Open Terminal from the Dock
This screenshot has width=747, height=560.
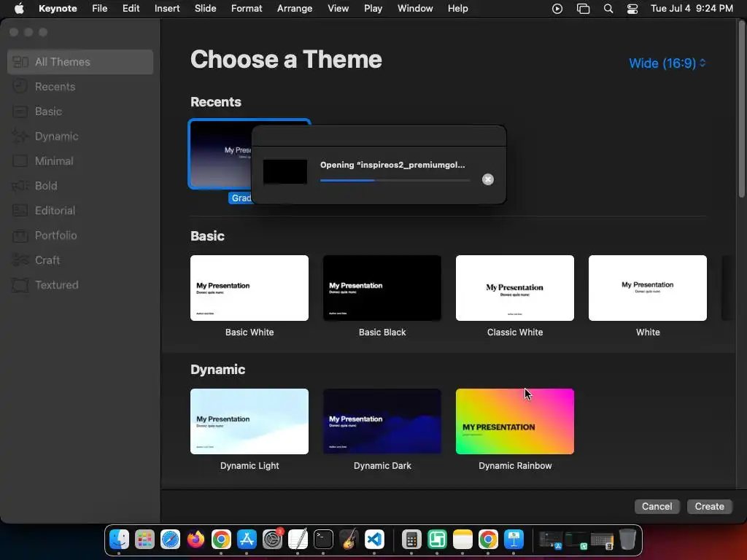click(x=323, y=540)
